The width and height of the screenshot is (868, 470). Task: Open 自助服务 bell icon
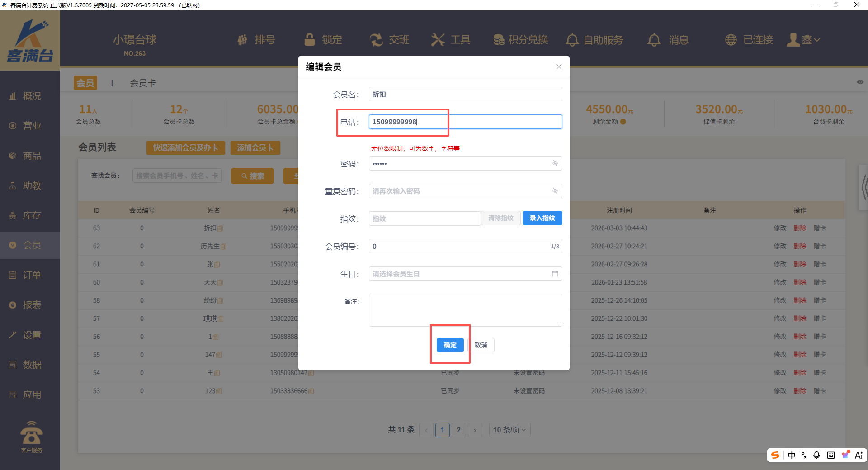click(x=572, y=40)
